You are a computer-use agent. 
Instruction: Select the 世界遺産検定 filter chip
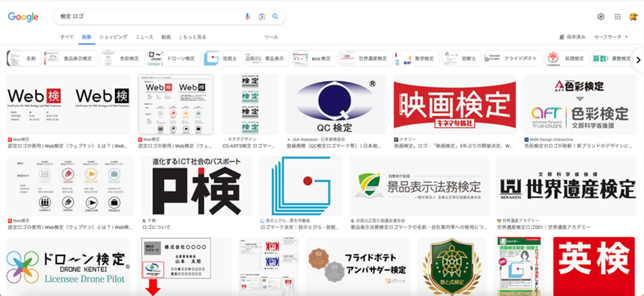365,58
